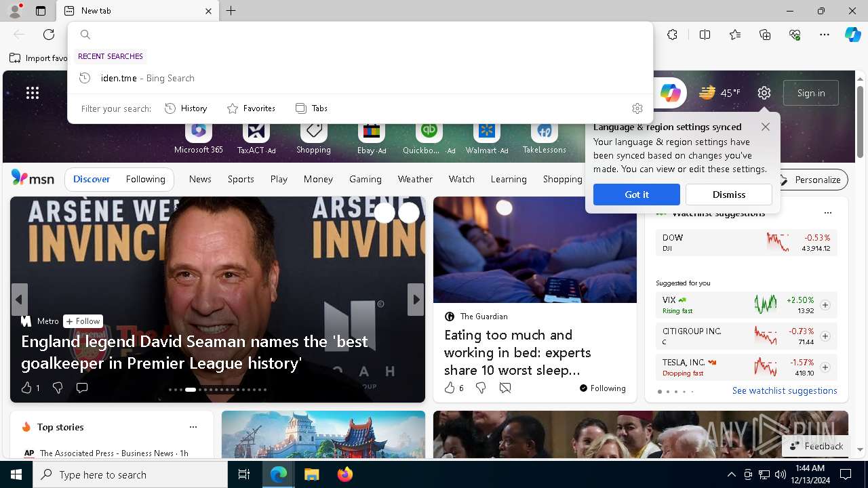This screenshot has height=488, width=868.
Task: Open the Copilot sidebar icon
Action: [x=852, y=35]
